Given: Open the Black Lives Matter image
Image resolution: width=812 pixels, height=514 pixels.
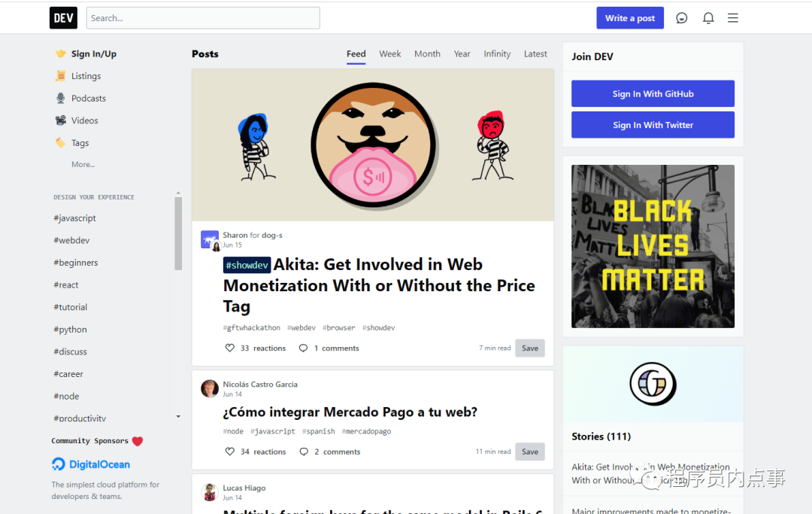Looking at the screenshot, I should pos(653,246).
